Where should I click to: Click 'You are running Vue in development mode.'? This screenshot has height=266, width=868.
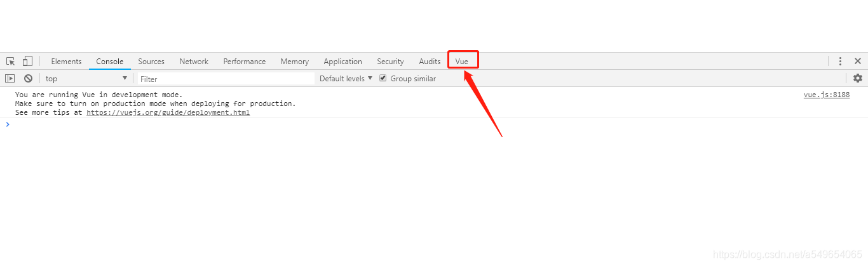tap(98, 95)
